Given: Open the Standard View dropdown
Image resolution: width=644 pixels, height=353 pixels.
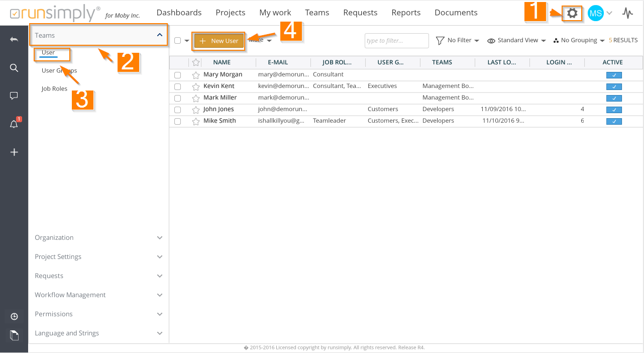Looking at the screenshot, I should (x=517, y=40).
